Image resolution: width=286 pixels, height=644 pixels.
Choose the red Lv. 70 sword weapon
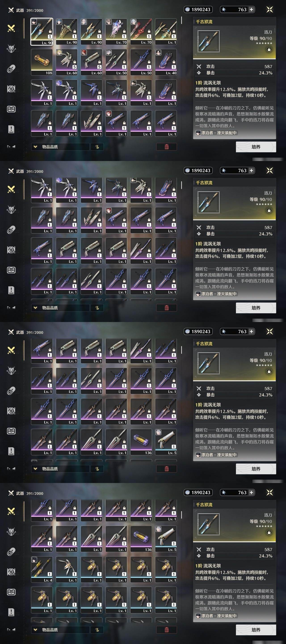click(x=141, y=32)
